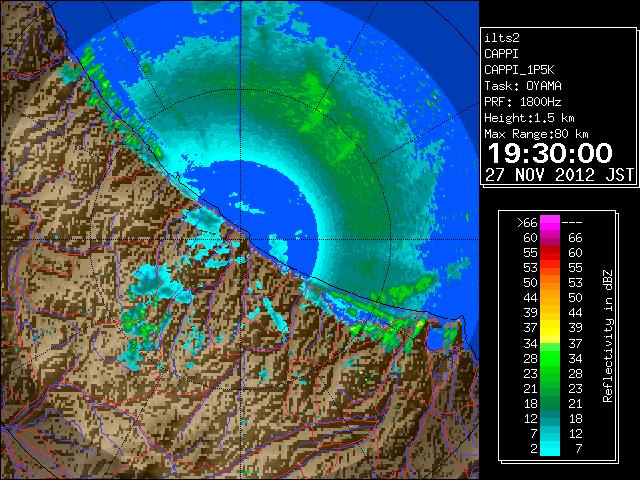
Task: Click the red 53–55 dBZ legend band
Action: click(550, 268)
